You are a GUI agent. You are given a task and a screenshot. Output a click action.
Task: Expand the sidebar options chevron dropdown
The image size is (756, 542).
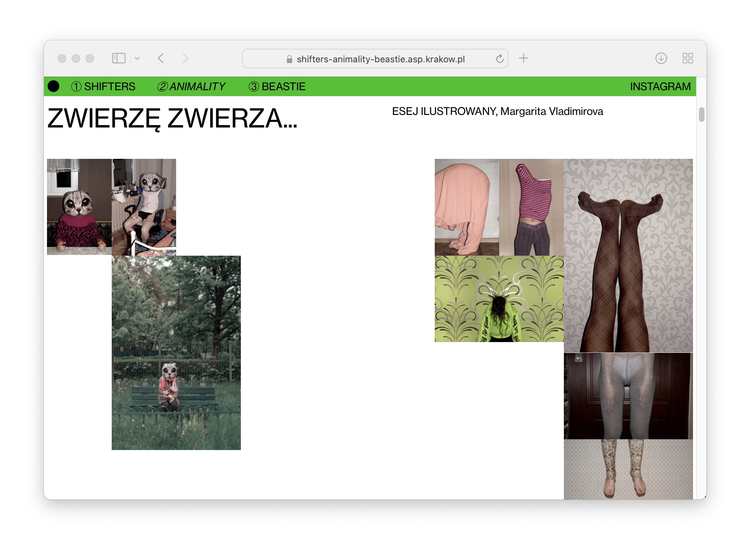137,59
